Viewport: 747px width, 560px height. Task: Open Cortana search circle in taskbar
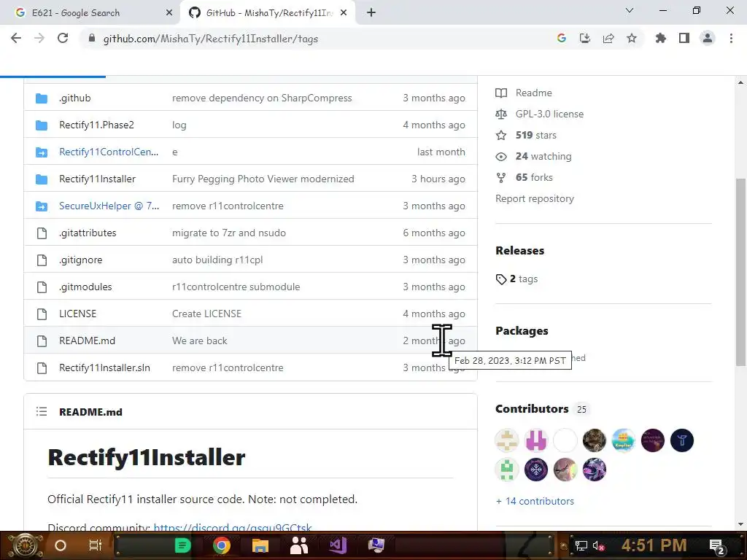61,545
